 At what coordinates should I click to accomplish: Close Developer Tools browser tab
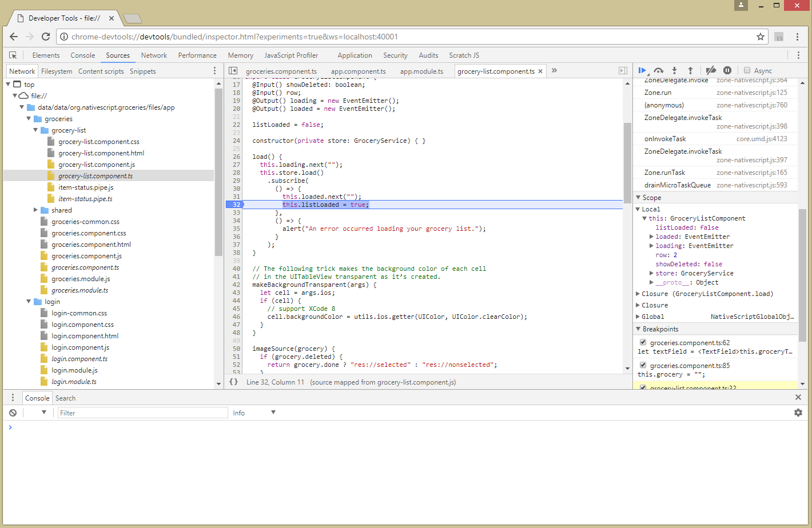click(x=112, y=18)
